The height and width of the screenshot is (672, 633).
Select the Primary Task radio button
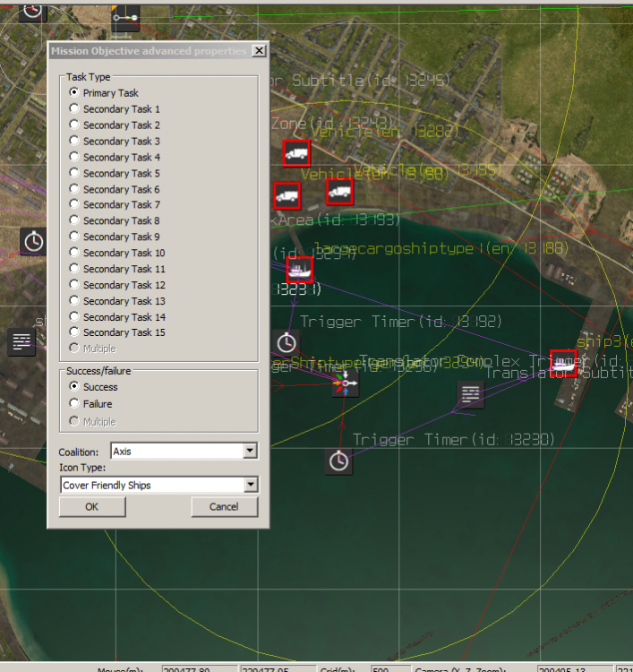click(x=74, y=93)
